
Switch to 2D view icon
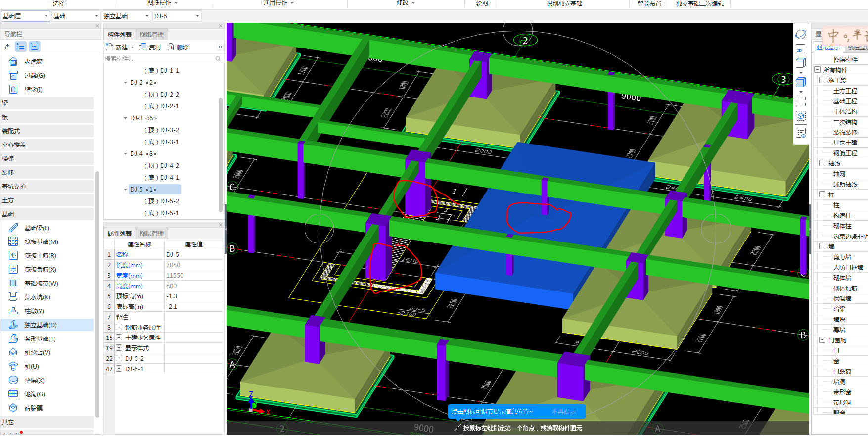click(x=800, y=49)
